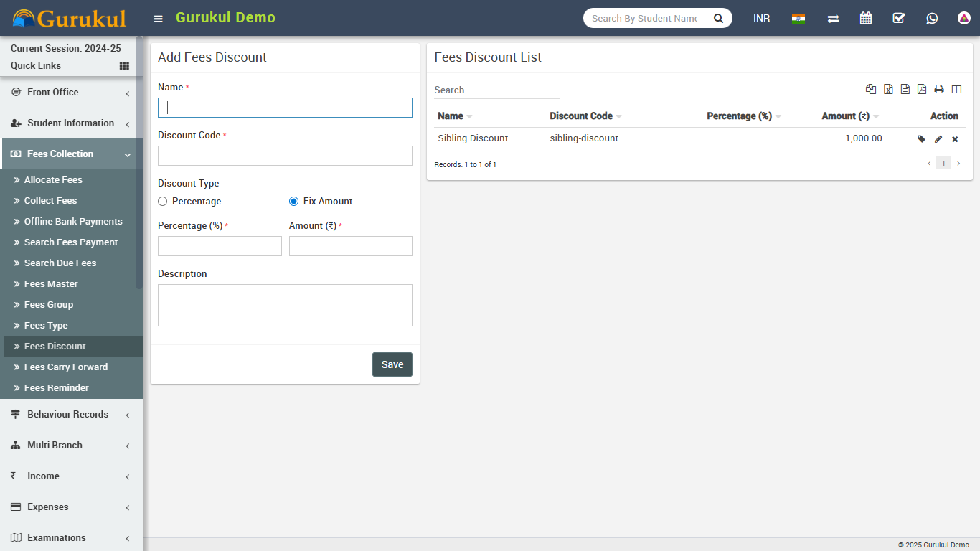Viewport: 980px width, 551px height.
Task: Go to Collect Fees
Action: [50, 201]
